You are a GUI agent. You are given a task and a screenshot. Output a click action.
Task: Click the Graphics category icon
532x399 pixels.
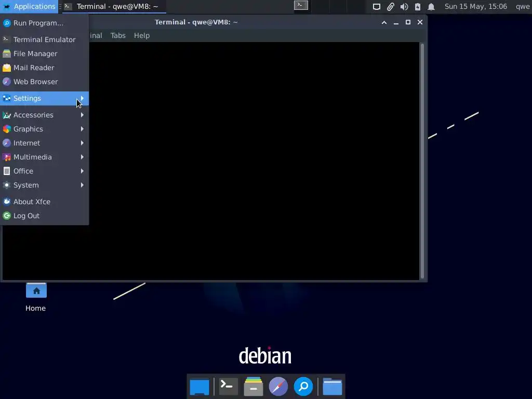pos(7,129)
